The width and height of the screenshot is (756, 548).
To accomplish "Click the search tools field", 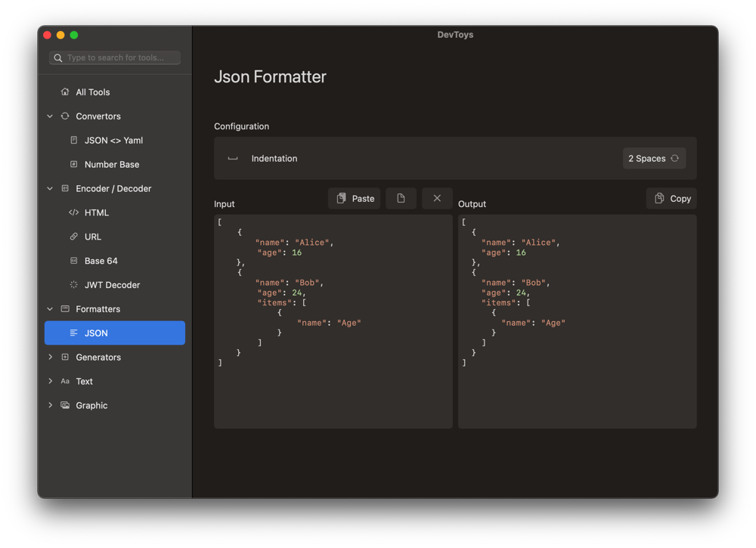I will click(x=113, y=57).
